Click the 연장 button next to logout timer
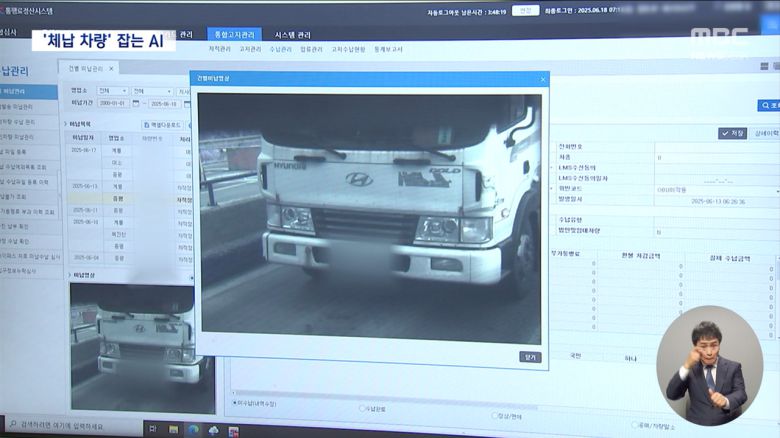Image resolution: width=780 pixels, height=438 pixels. click(x=525, y=10)
